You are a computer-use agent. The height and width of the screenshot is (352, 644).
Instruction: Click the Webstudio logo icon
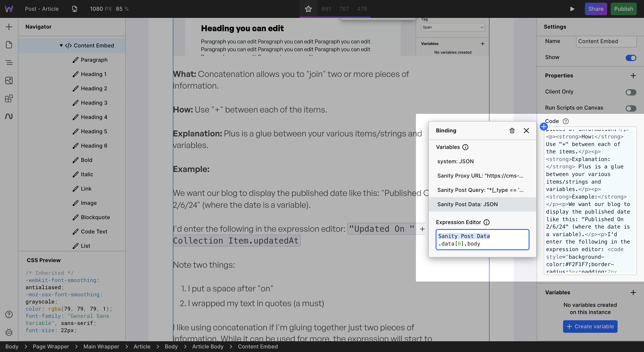(9, 9)
